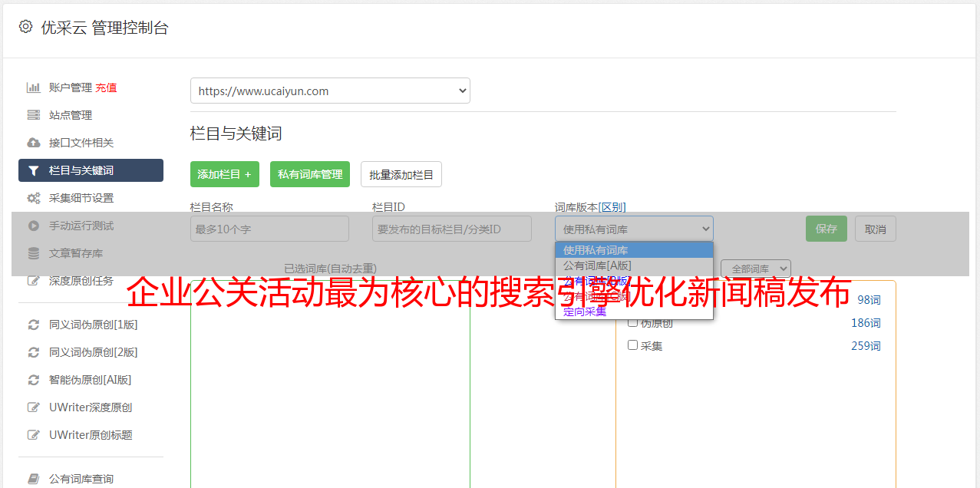Screen dimensions: 980x488
Task: Click the edit icon for UWriter原创标题
Action: pos(34,435)
